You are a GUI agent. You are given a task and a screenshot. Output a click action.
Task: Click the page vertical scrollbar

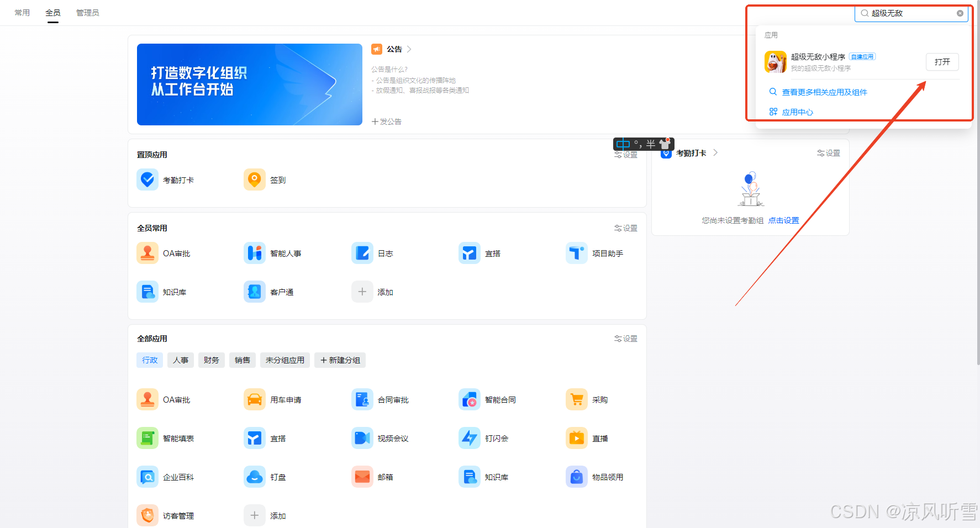tap(978, 182)
